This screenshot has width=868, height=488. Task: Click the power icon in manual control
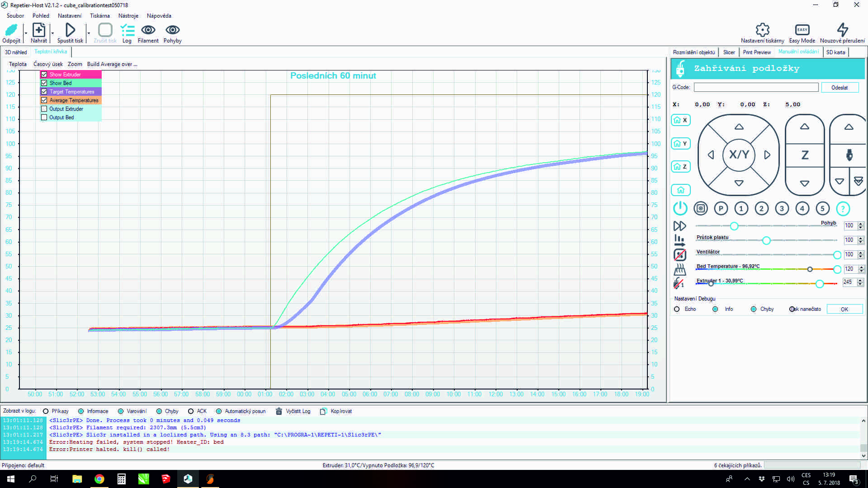pyautogui.click(x=680, y=208)
